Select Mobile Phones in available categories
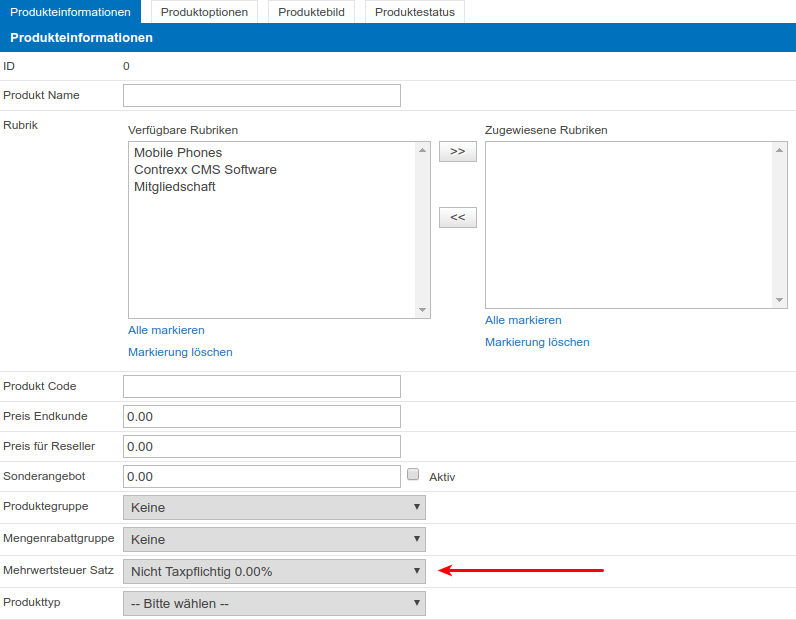This screenshot has height=620, width=796. pos(178,153)
